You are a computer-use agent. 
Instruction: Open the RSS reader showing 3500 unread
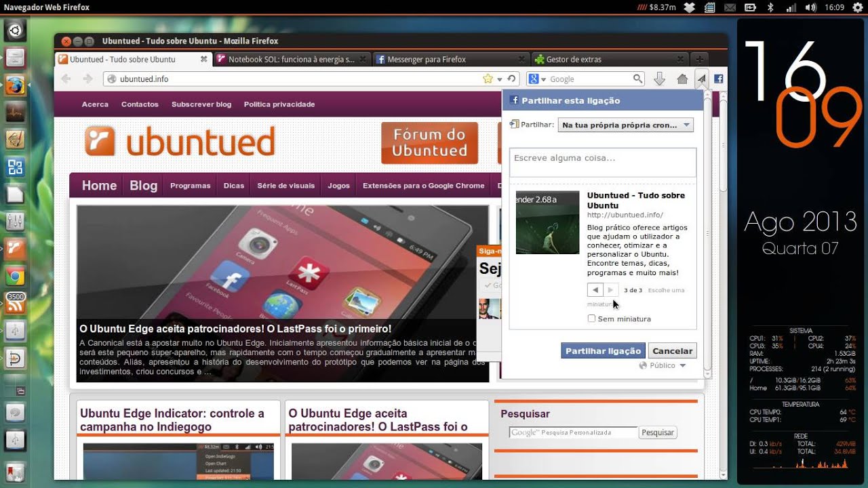pos(15,302)
